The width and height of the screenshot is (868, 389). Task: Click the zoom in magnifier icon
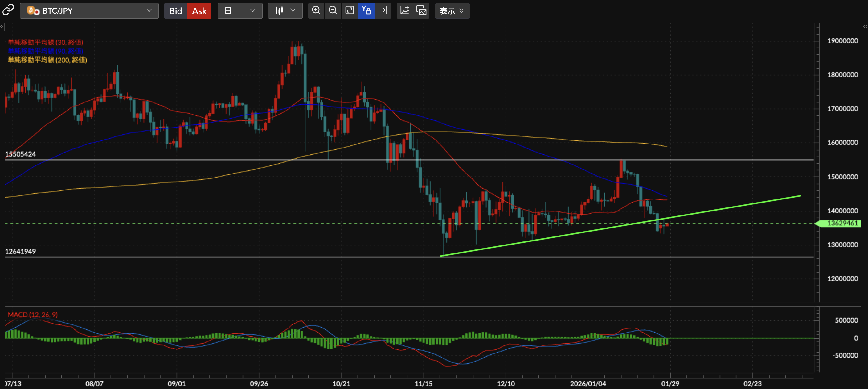point(316,10)
